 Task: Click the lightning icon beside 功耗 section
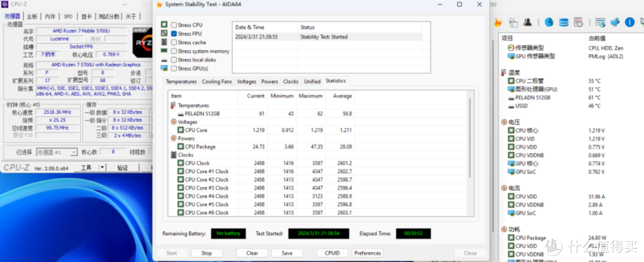pos(504,229)
